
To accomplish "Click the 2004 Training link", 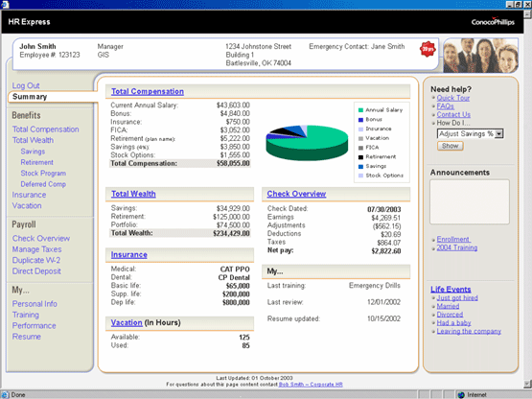I will 456,247.
